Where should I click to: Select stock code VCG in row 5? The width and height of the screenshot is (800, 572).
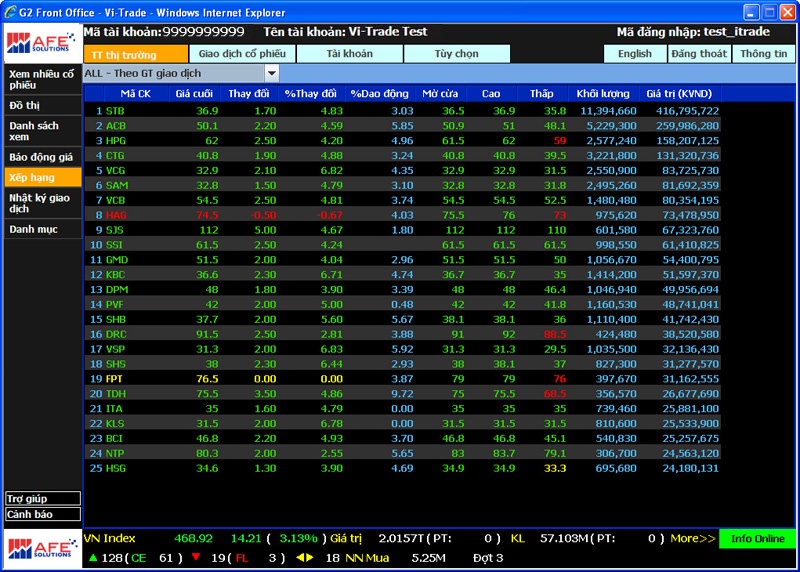pos(115,170)
